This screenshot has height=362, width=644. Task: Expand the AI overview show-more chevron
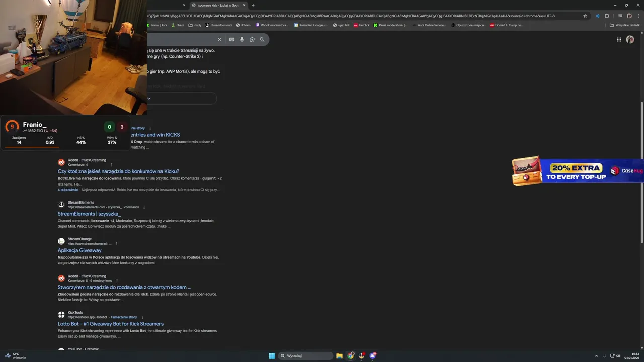pos(149,98)
